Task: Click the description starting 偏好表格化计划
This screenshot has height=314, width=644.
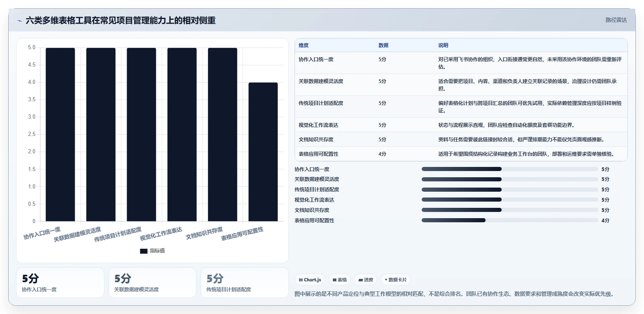Action: tap(530, 107)
